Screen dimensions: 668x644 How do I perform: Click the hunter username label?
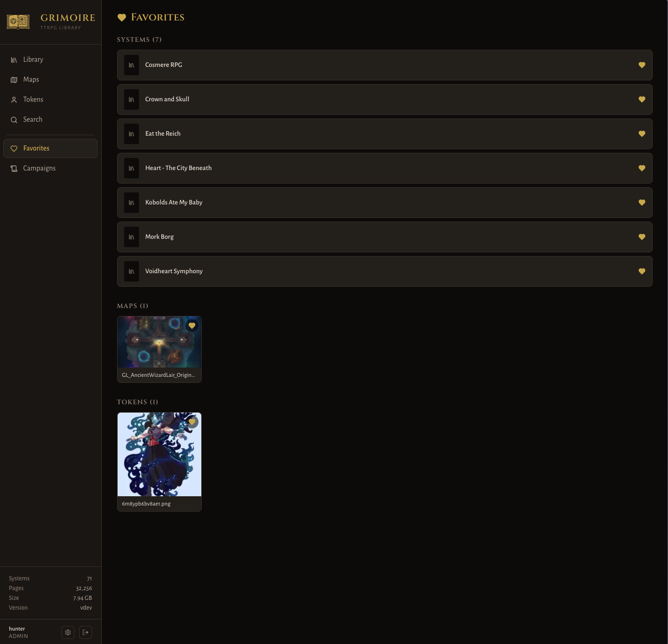[x=17, y=629]
